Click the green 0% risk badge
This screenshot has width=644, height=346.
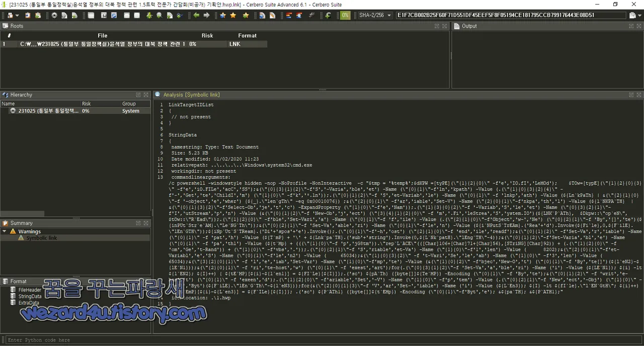(x=345, y=15)
